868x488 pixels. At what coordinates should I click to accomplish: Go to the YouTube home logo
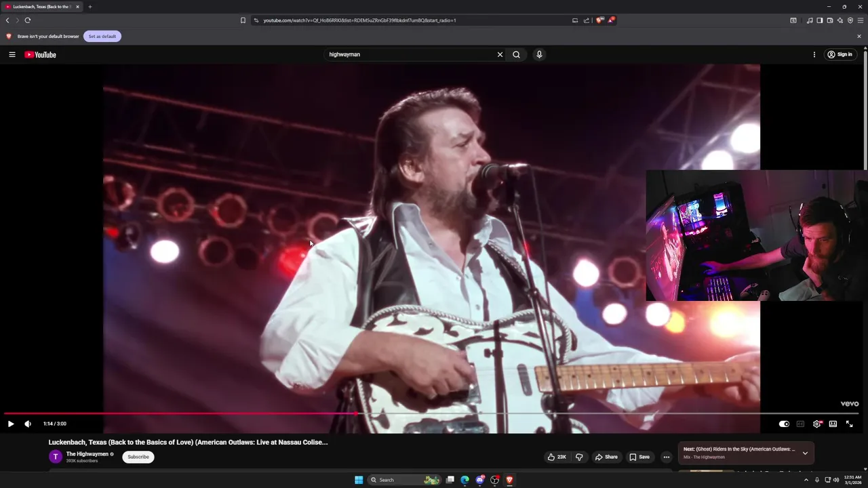click(x=41, y=54)
